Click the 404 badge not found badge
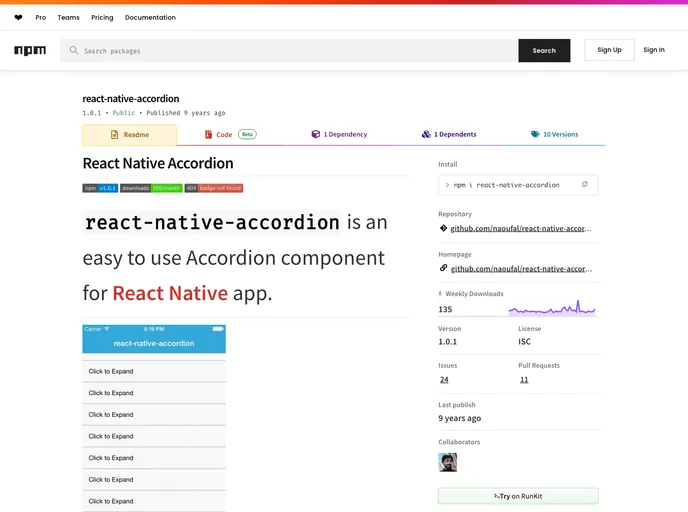This screenshot has width=688, height=512. click(x=214, y=188)
